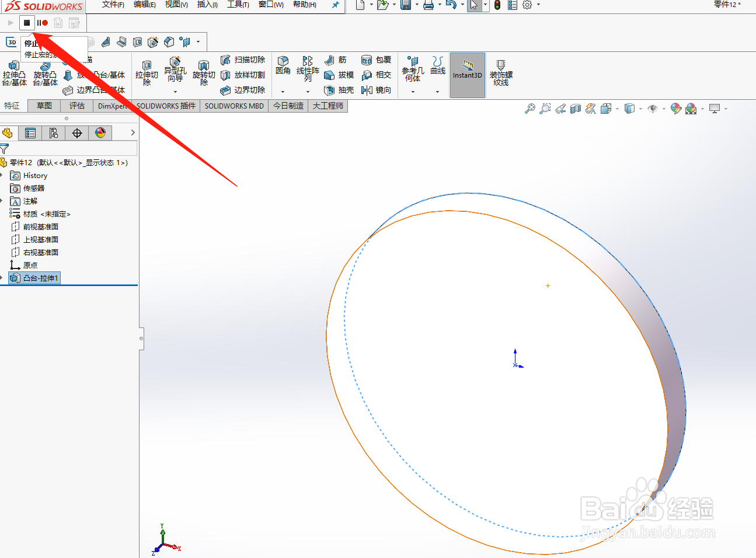Click the Revolved Cut tool
Screen dimensions: 756x558
coord(204,74)
